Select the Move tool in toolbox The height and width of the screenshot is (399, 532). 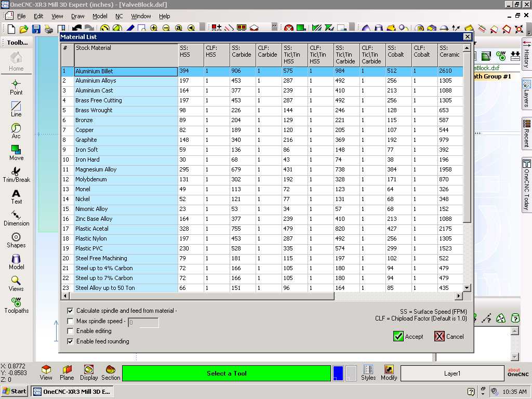pos(16,153)
